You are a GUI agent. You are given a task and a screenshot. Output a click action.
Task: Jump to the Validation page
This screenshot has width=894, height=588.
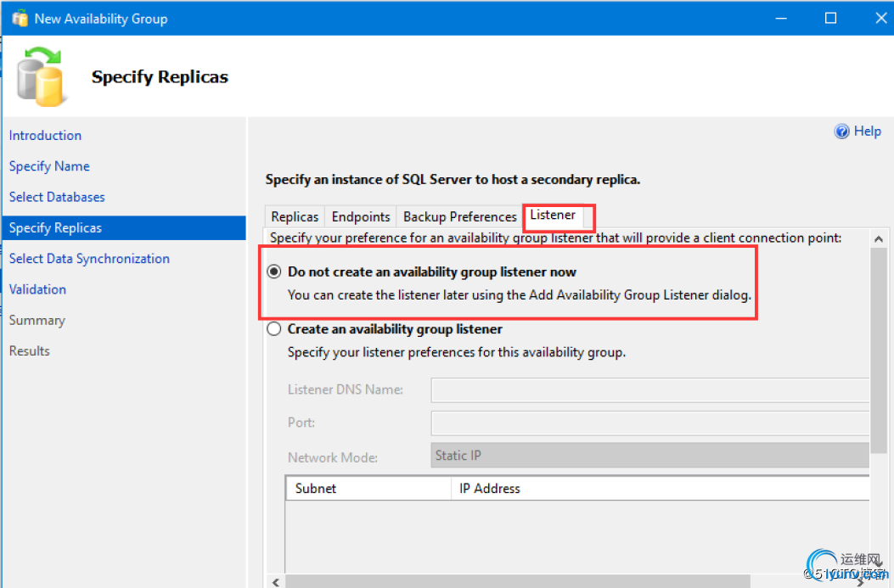37,289
